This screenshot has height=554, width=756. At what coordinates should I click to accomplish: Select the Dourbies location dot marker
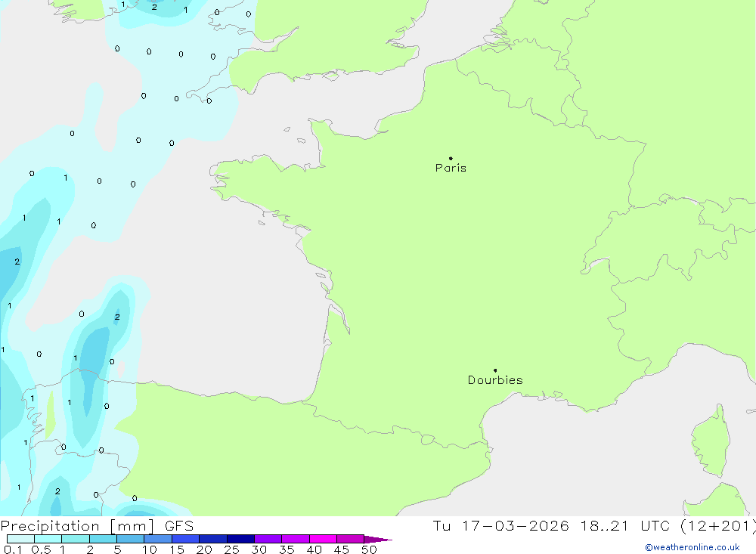tap(495, 370)
